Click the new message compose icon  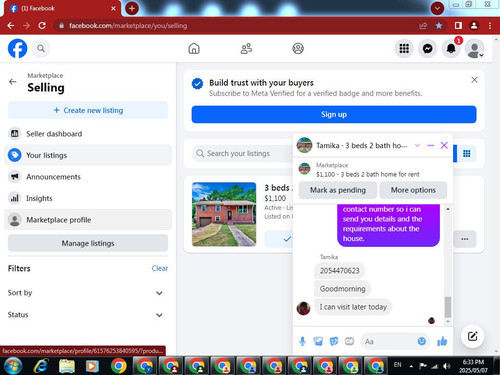(472, 336)
